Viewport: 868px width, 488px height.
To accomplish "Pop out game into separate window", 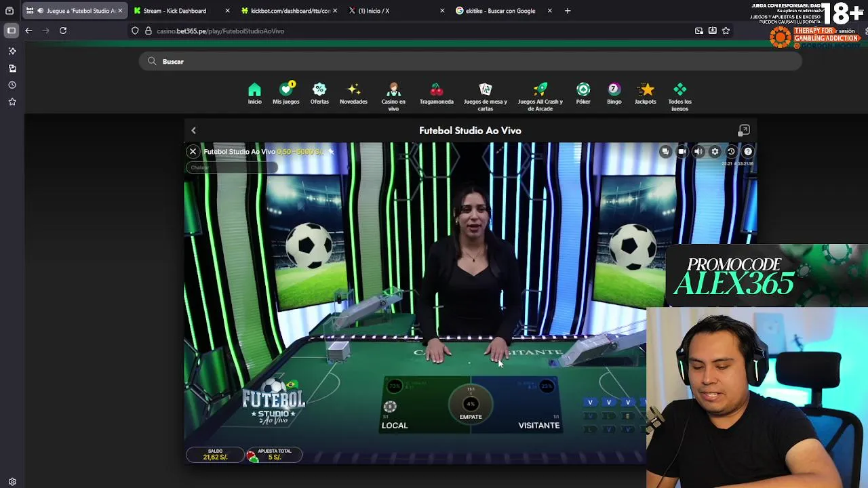I will [744, 130].
